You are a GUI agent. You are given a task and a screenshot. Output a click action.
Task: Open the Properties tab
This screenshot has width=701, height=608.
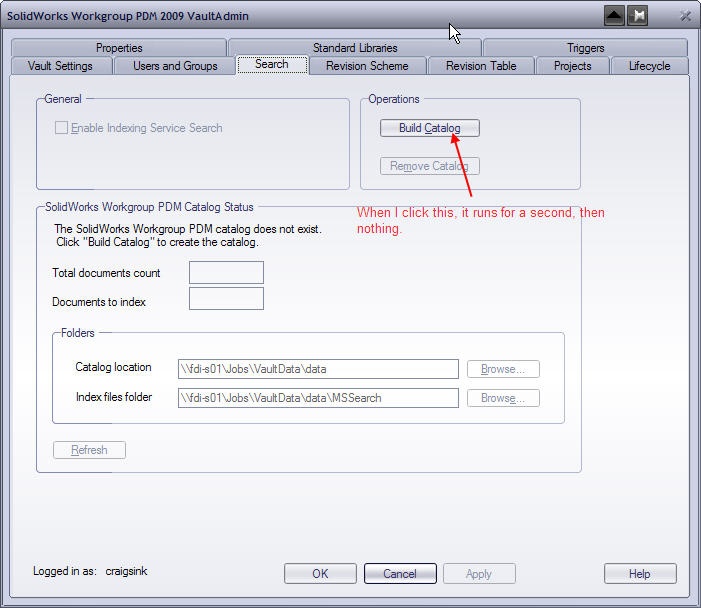[x=119, y=47]
